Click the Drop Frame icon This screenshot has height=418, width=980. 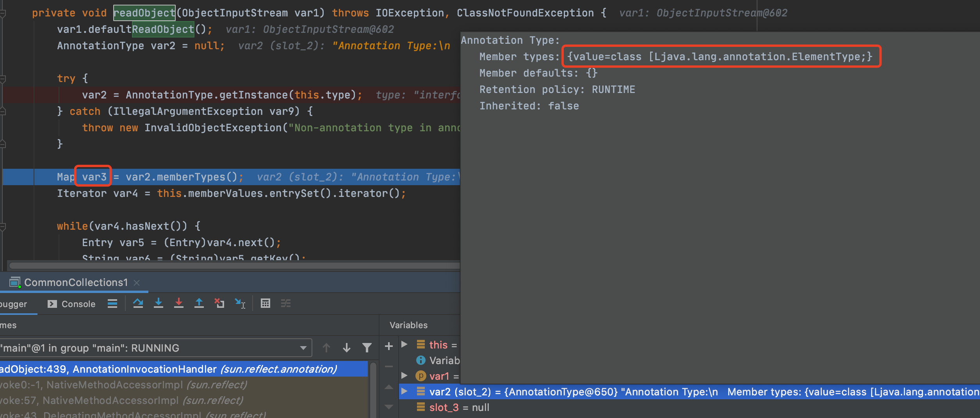219,304
